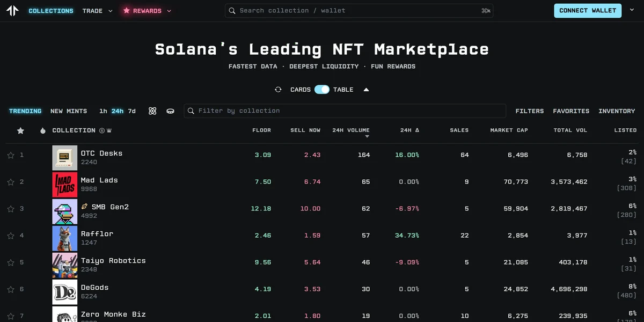Open the REWARDS menu
The height and width of the screenshot is (322, 644).
147,11
